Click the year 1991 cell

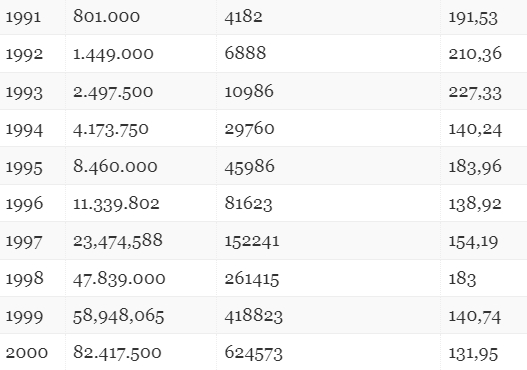coord(23,17)
